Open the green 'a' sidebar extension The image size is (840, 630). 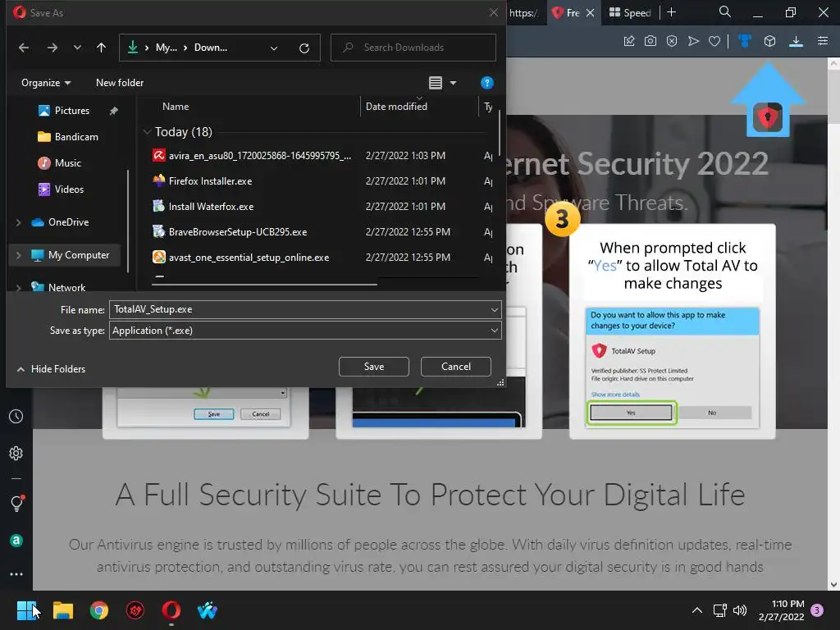click(16, 541)
